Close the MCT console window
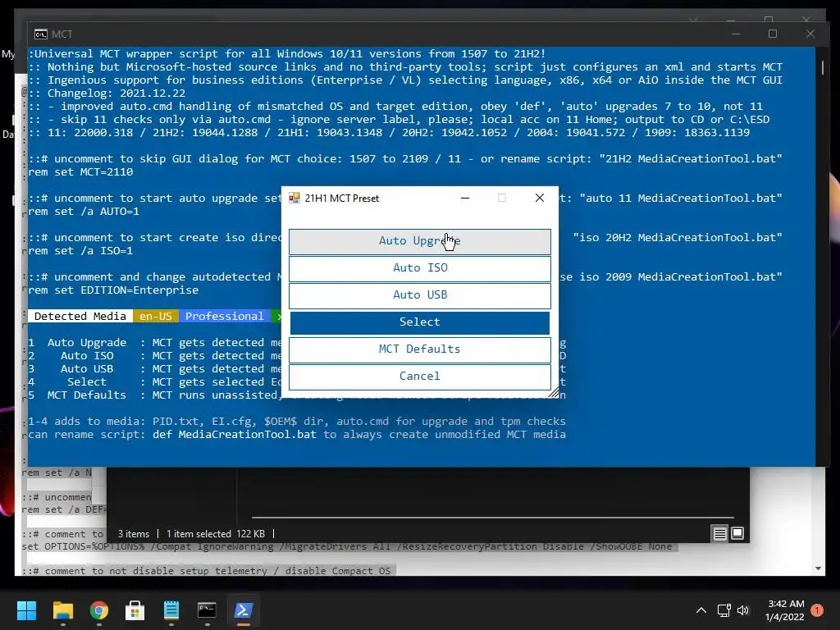Image resolution: width=840 pixels, height=630 pixels. point(810,34)
